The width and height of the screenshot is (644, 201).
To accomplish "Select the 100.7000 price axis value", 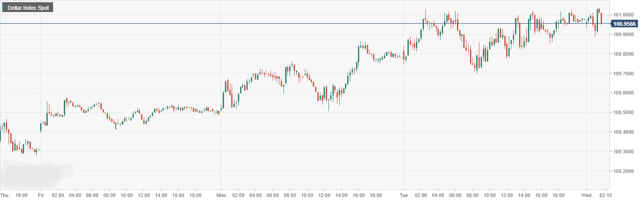I will click(x=624, y=74).
